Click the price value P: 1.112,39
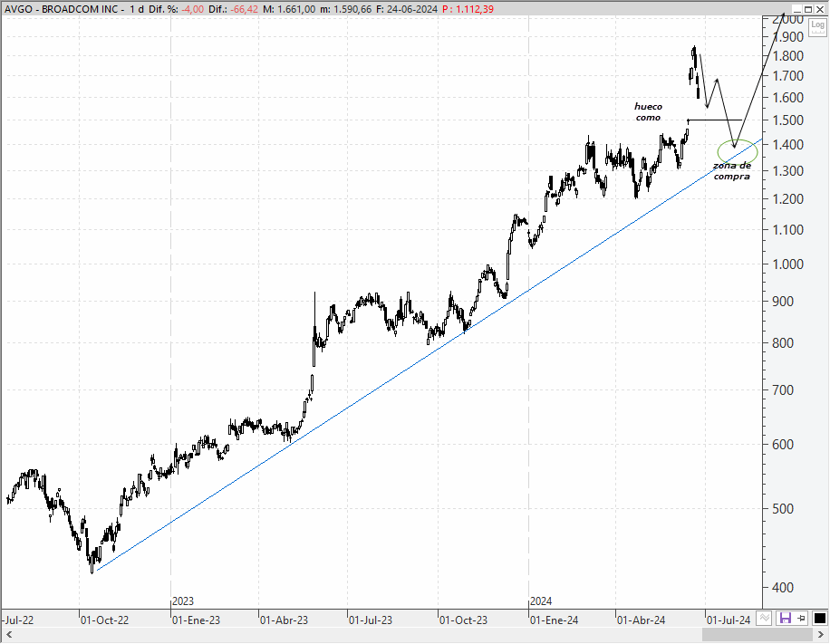Screen dimensions: 830x644 [468, 9]
